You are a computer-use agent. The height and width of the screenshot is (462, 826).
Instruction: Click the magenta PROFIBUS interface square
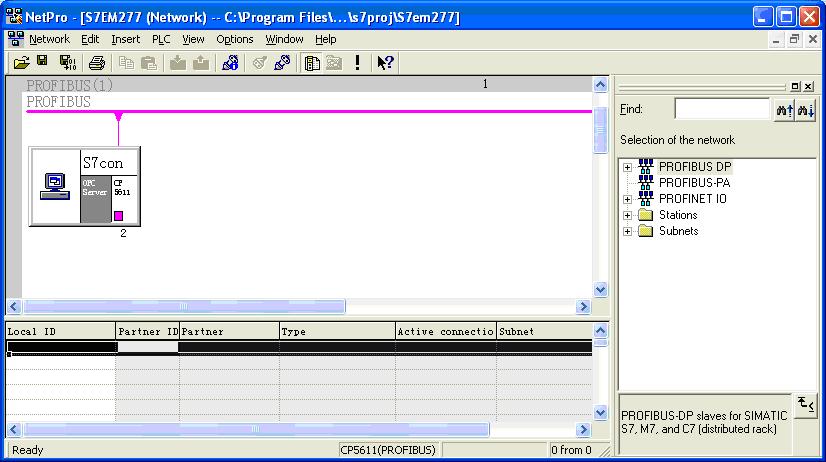(119, 215)
